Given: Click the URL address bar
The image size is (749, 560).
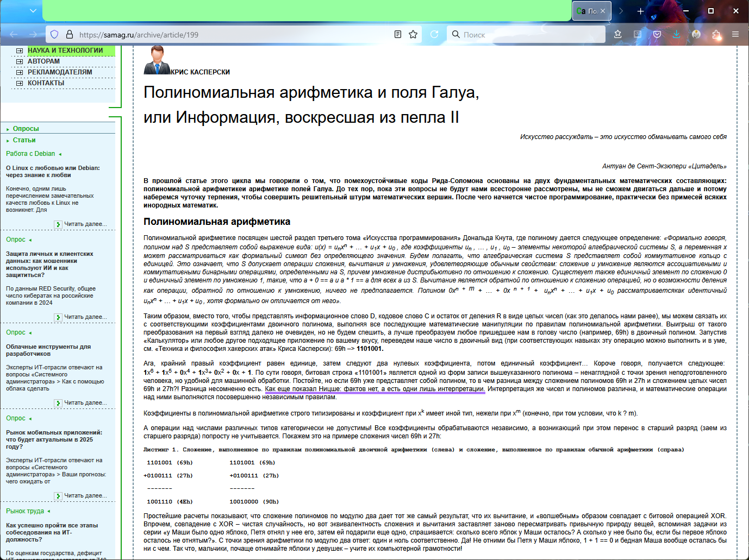Looking at the screenshot, I should 234,34.
